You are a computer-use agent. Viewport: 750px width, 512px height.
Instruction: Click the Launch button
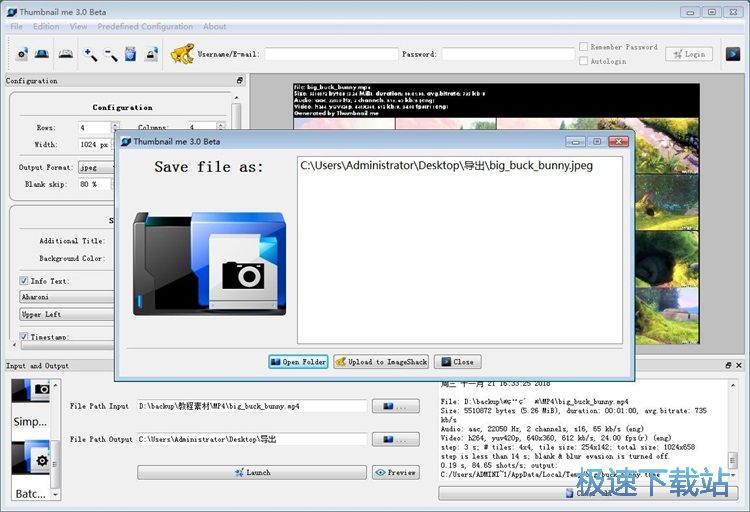(252, 472)
